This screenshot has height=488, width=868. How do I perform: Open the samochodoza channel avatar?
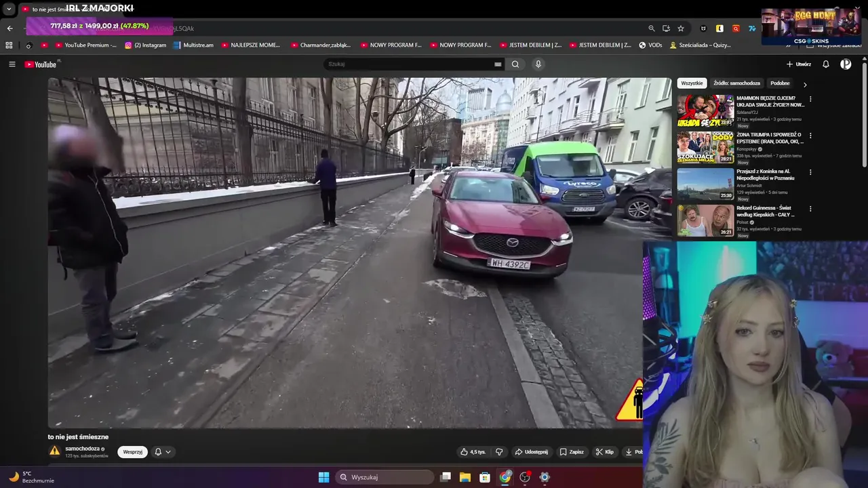tap(54, 451)
